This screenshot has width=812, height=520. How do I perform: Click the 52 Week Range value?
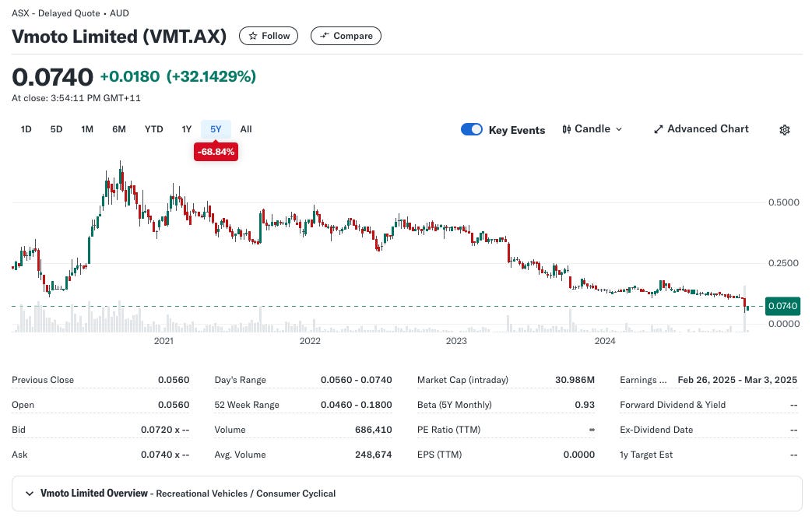pos(357,405)
